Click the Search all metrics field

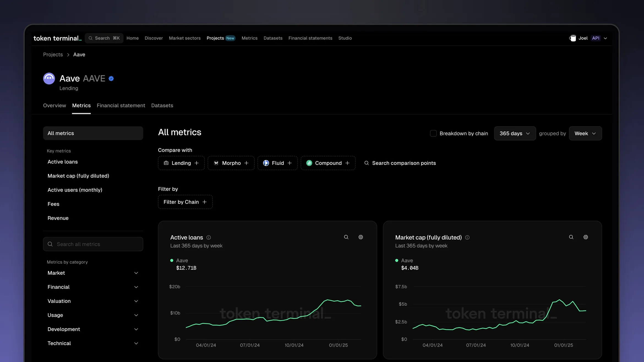coord(93,244)
